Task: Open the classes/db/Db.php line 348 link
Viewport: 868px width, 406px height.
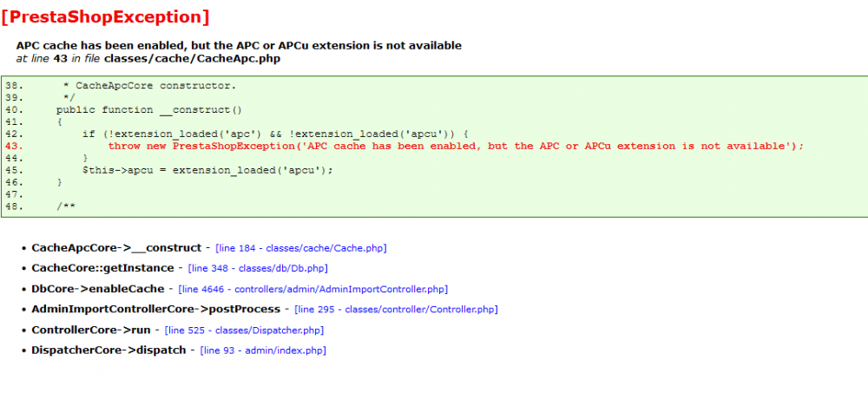Action: tap(258, 268)
